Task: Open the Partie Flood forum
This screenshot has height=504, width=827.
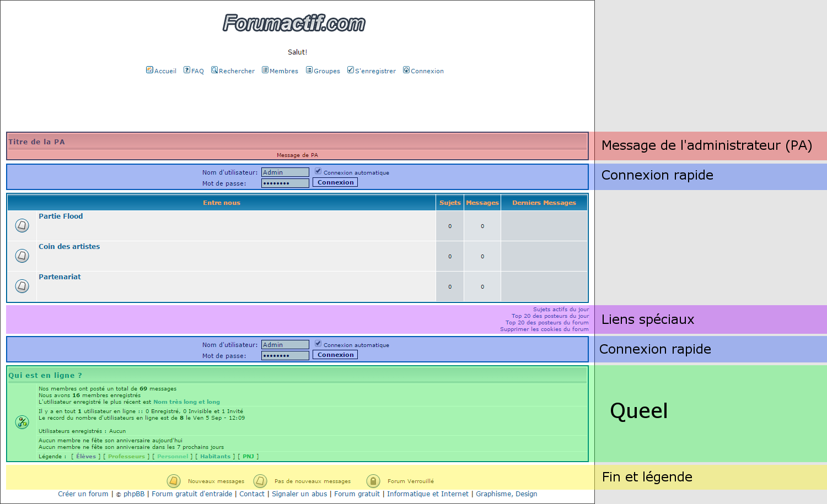Action: (x=61, y=216)
